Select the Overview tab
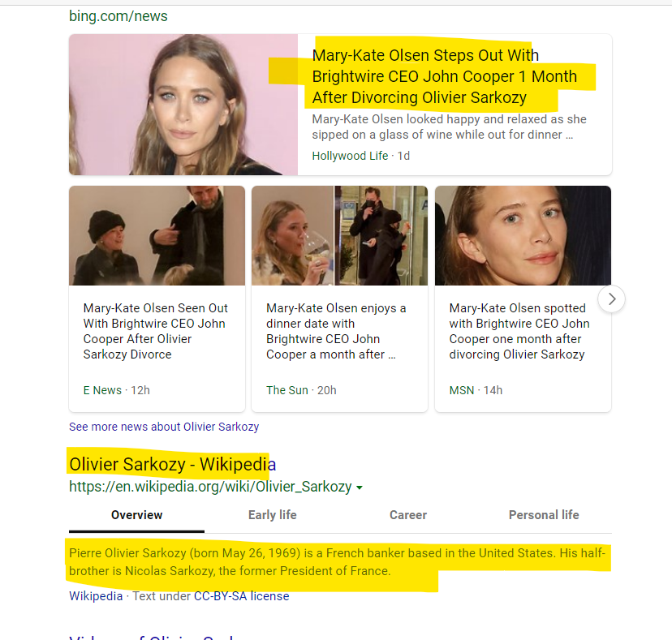This screenshot has width=672, height=640. [x=136, y=515]
